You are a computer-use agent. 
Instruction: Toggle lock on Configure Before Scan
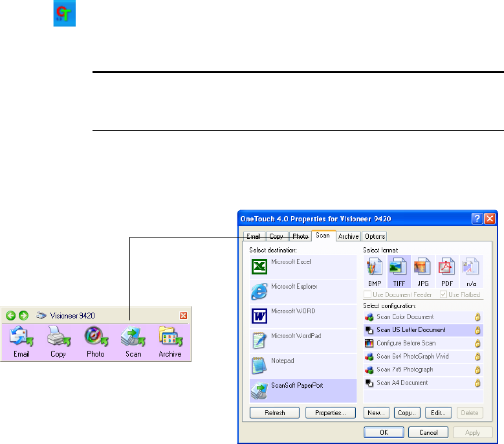coord(477,344)
